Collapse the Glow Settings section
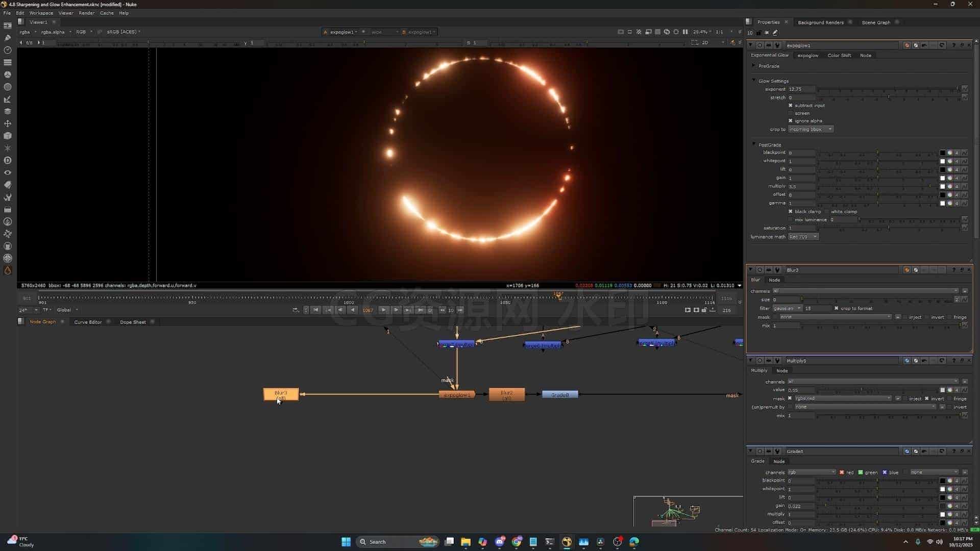Screen dimensions: 980x551 [754, 81]
